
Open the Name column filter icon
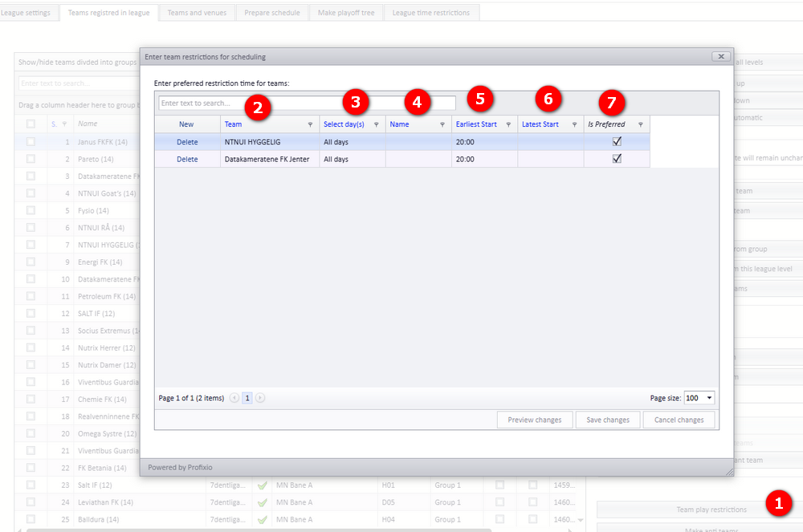[x=442, y=124]
